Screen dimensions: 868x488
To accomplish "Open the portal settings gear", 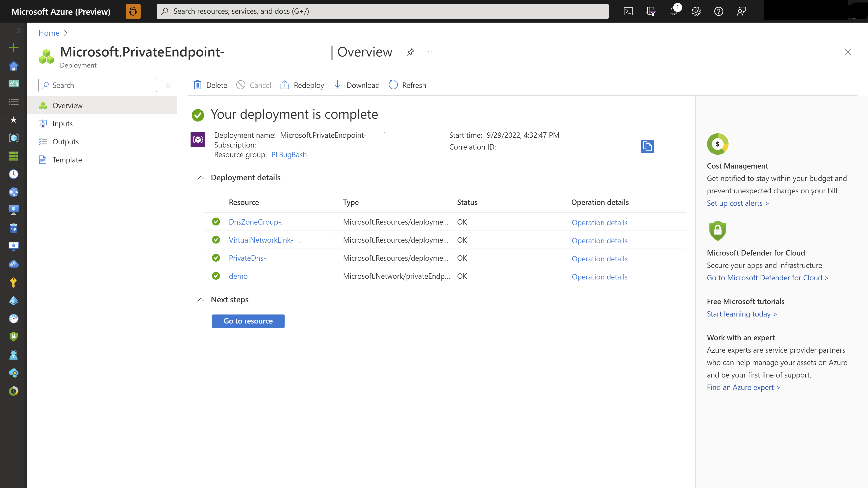I will [x=696, y=11].
